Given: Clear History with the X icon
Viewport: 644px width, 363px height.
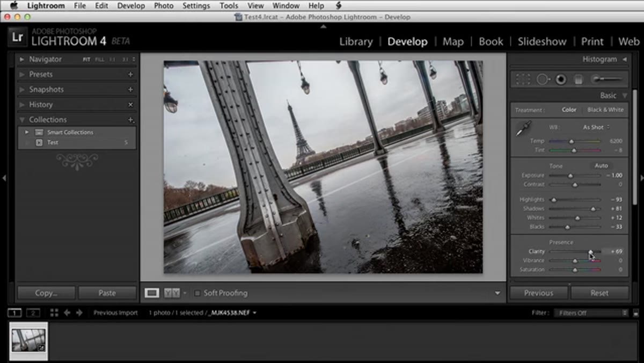Looking at the screenshot, I should (x=130, y=104).
